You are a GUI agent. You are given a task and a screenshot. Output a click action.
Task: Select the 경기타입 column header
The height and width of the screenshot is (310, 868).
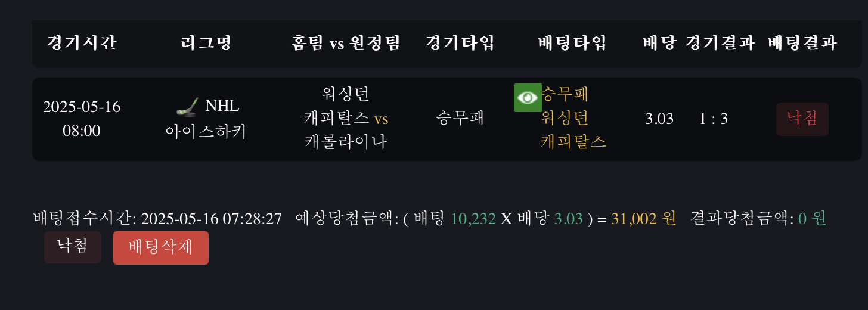[x=460, y=43]
